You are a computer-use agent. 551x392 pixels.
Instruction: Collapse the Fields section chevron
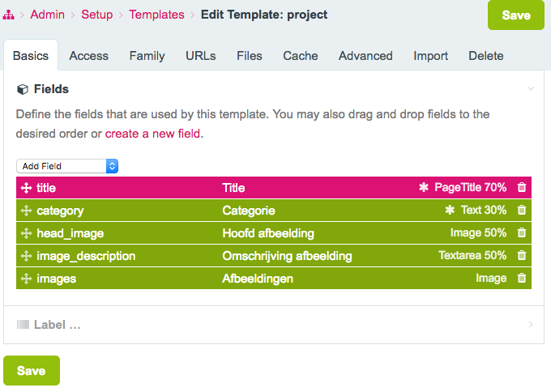531,89
